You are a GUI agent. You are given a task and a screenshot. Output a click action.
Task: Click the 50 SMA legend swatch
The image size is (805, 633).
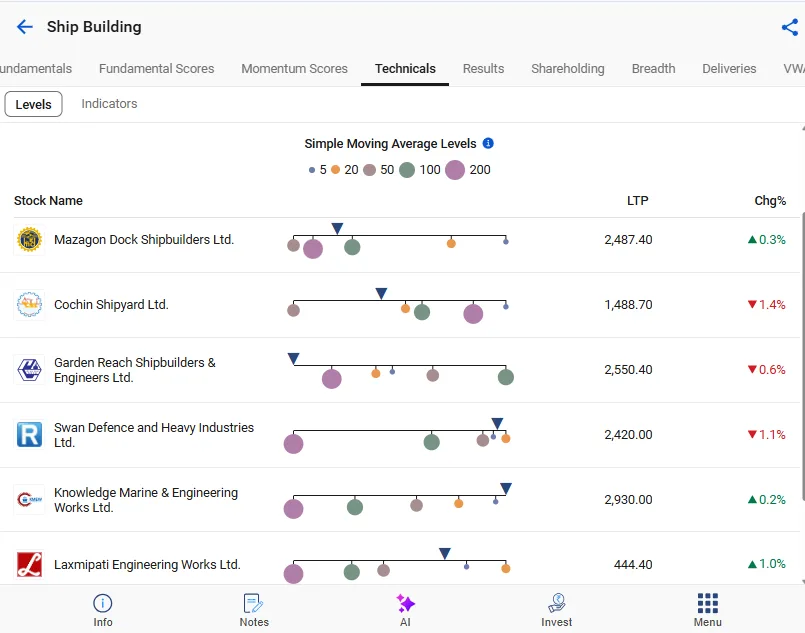click(x=369, y=170)
